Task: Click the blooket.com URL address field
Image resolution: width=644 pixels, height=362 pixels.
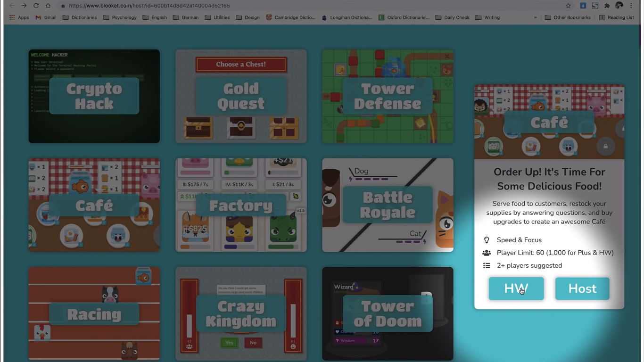Action: tap(149, 6)
